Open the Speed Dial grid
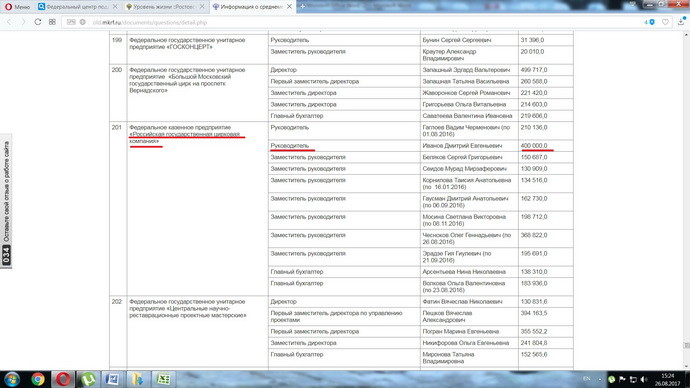Viewport: 690px width, 388px height. tap(52, 22)
